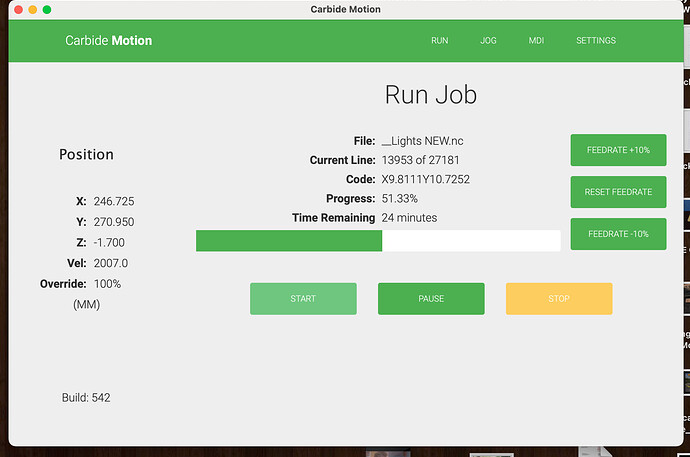Decrease feedrate with FEEDRATE -10% button

(618, 234)
